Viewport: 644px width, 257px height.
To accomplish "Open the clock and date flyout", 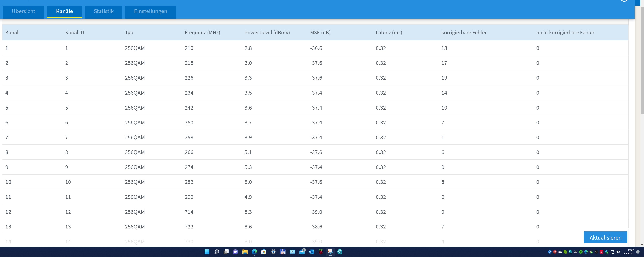I will click(628, 252).
